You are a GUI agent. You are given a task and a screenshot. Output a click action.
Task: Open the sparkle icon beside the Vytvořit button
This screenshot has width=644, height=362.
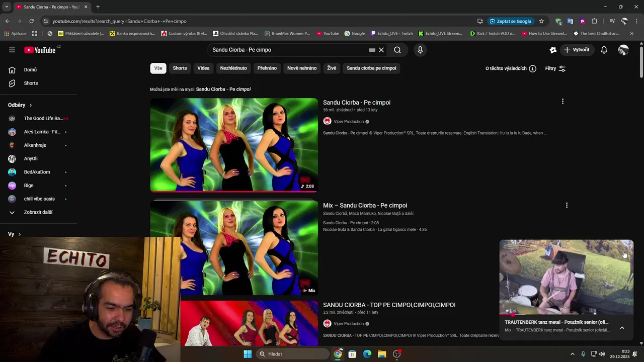pyautogui.click(x=553, y=50)
